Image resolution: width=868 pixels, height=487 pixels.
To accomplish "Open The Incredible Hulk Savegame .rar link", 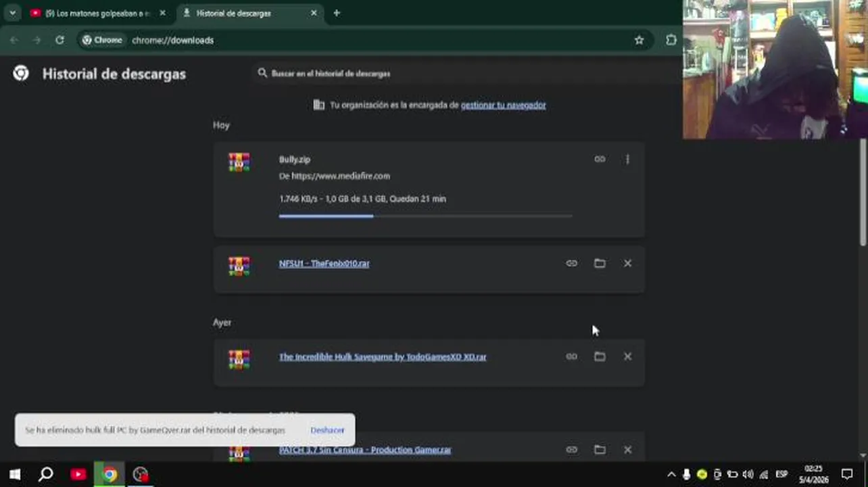I will tap(383, 357).
